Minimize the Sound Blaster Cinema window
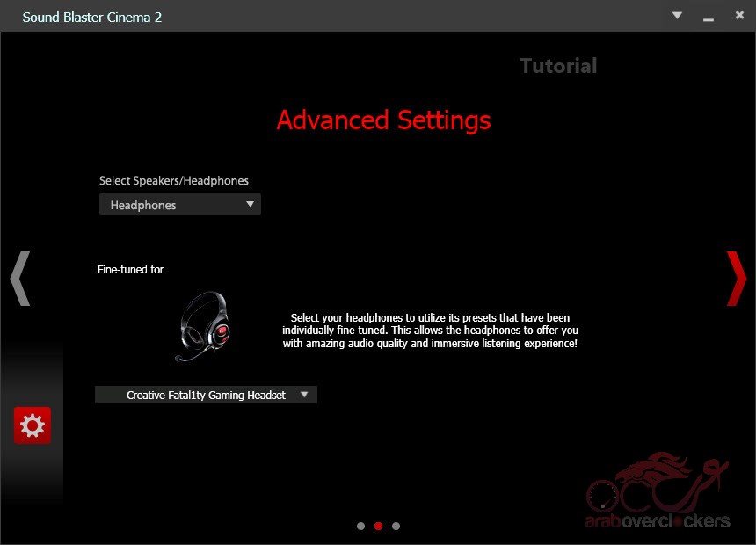The image size is (756, 545). (x=708, y=17)
